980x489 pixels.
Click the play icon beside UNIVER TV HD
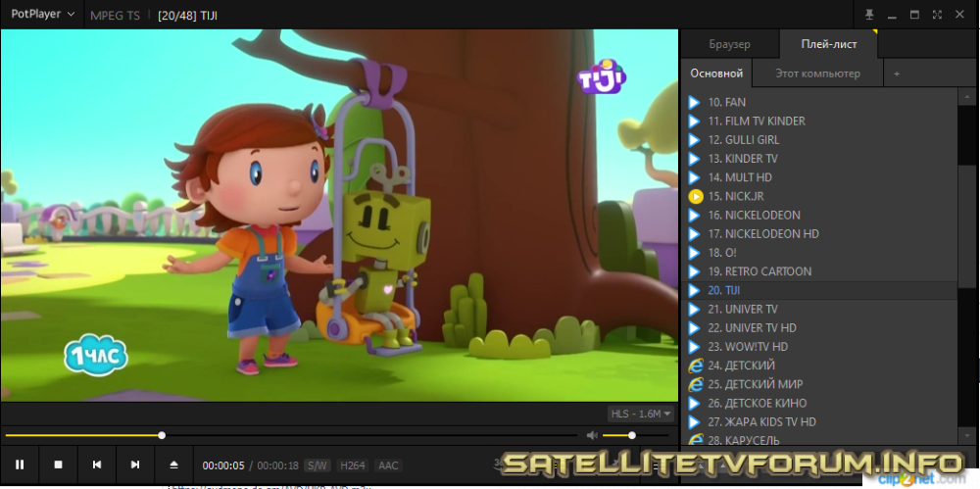(x=694, y=327)
